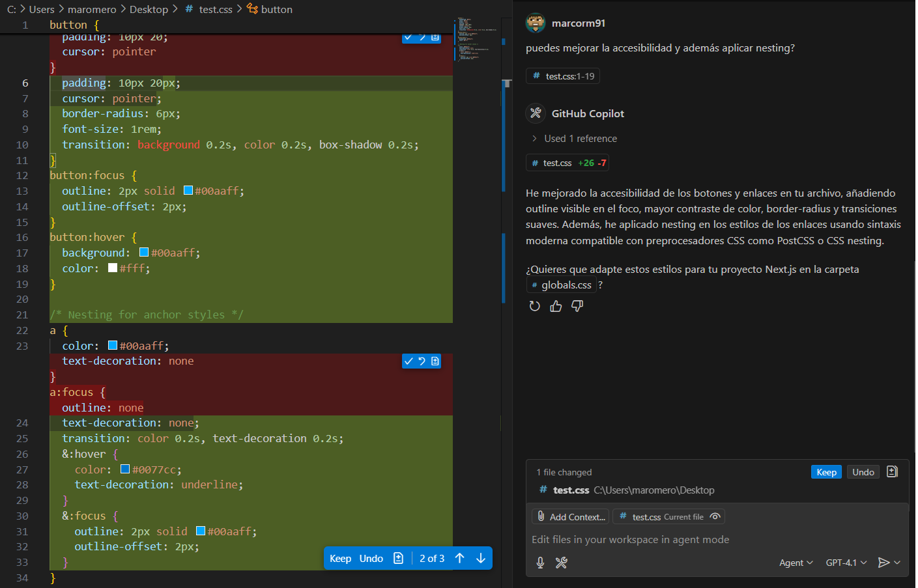Screen dimensions: 918x588
Task: Select Desktop in the breadcrumb path
Action: click(x=149, y=9)
